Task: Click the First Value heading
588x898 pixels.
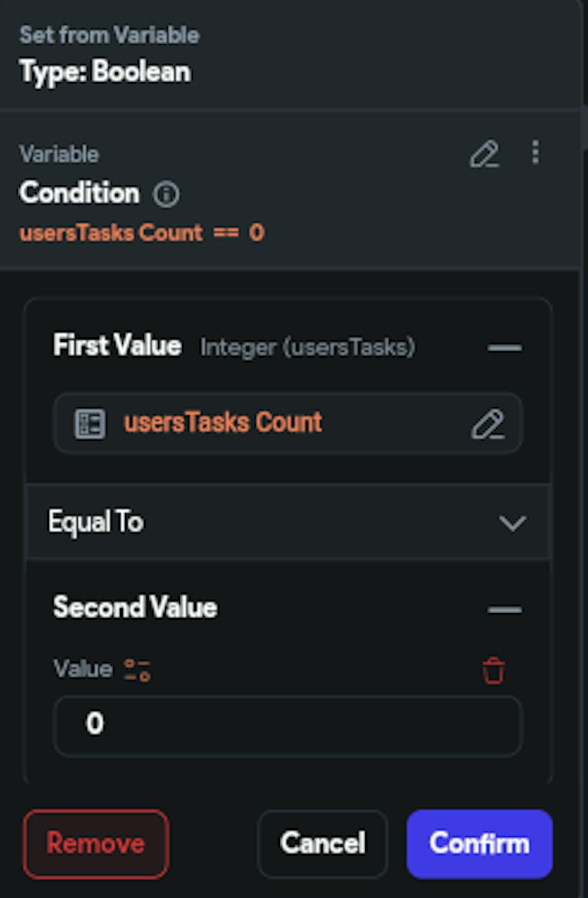Action: (117, 345)
